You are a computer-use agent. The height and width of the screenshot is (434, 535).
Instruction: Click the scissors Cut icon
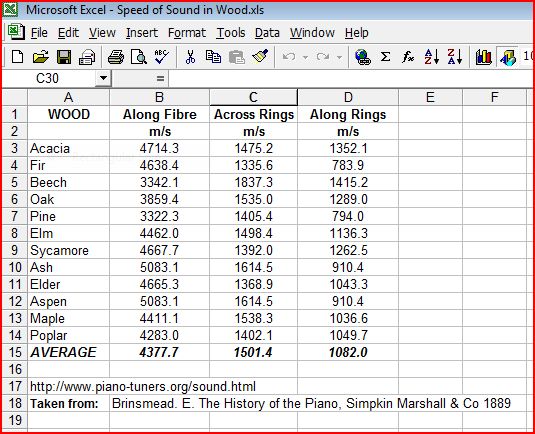(190, 57)
